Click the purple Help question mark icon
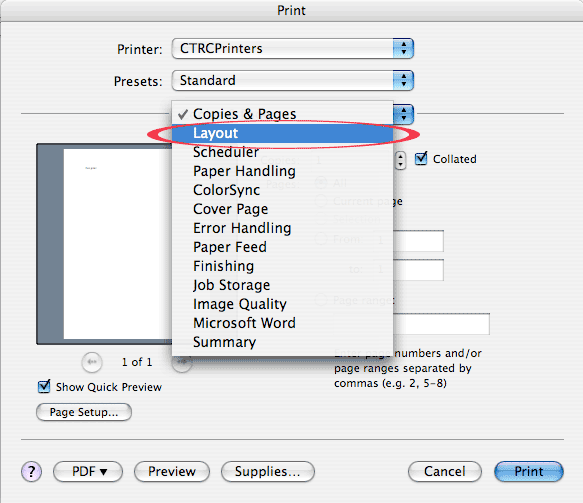This screenshot has width=583, height=503. click(x=31, y=471)
